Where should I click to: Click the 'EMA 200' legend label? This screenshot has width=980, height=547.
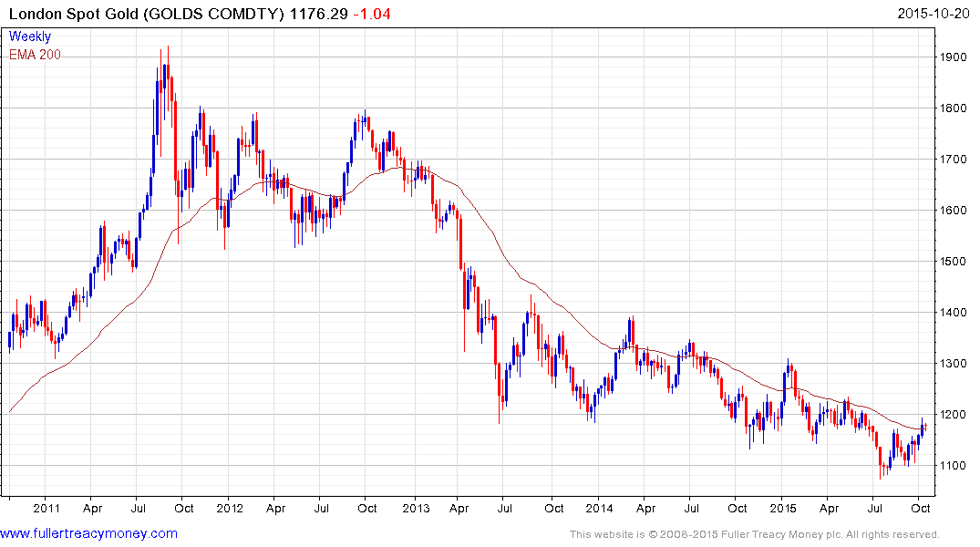(x=35, y=55)
